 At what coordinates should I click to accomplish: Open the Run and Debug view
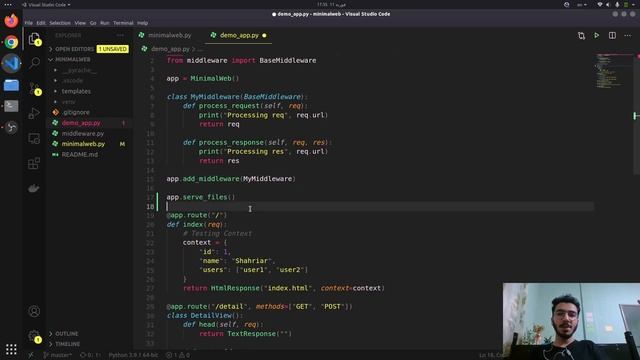[x=34, y=113]
